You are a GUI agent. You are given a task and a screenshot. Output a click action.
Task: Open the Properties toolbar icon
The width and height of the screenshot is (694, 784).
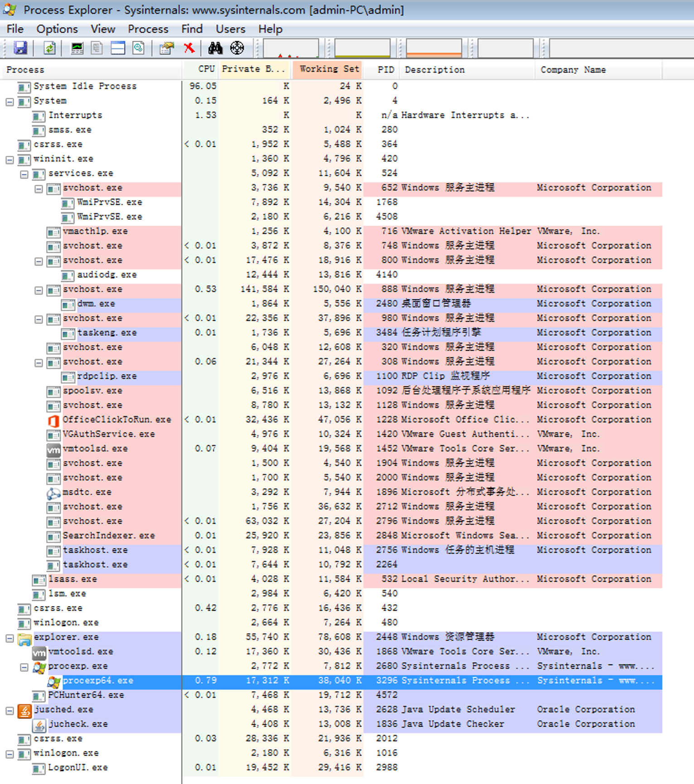pos(167,48)
